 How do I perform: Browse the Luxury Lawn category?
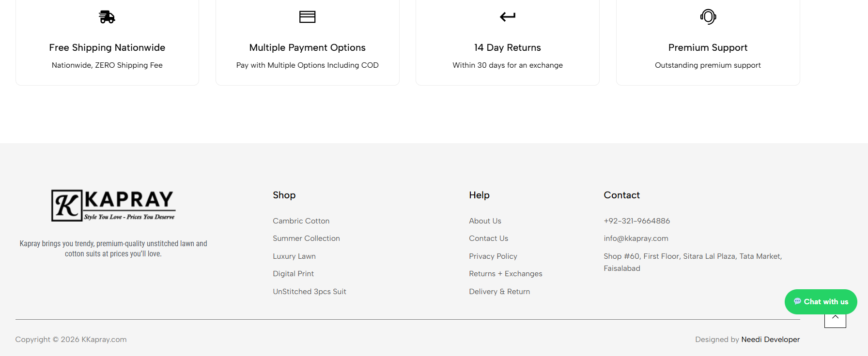click(x=294, y=256)
